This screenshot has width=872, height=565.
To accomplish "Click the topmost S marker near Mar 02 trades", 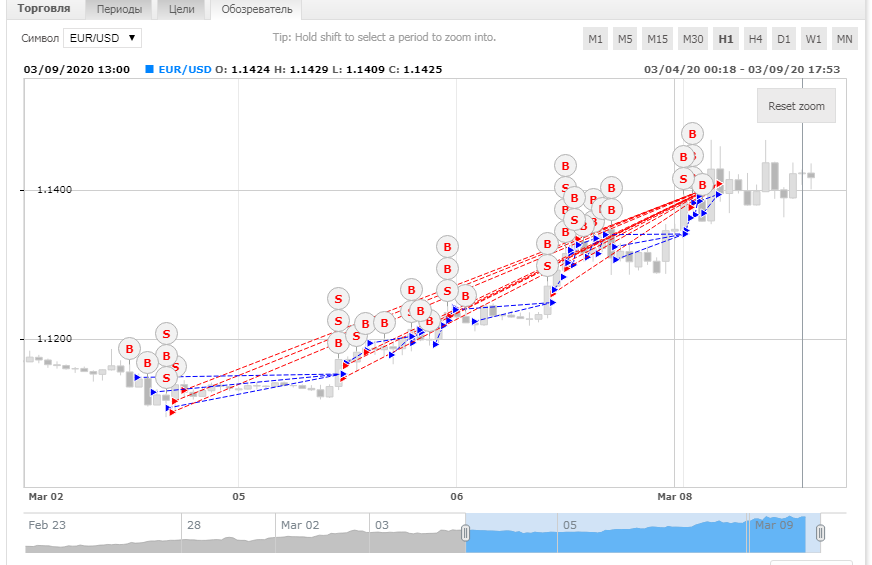I will pos(166,334).
